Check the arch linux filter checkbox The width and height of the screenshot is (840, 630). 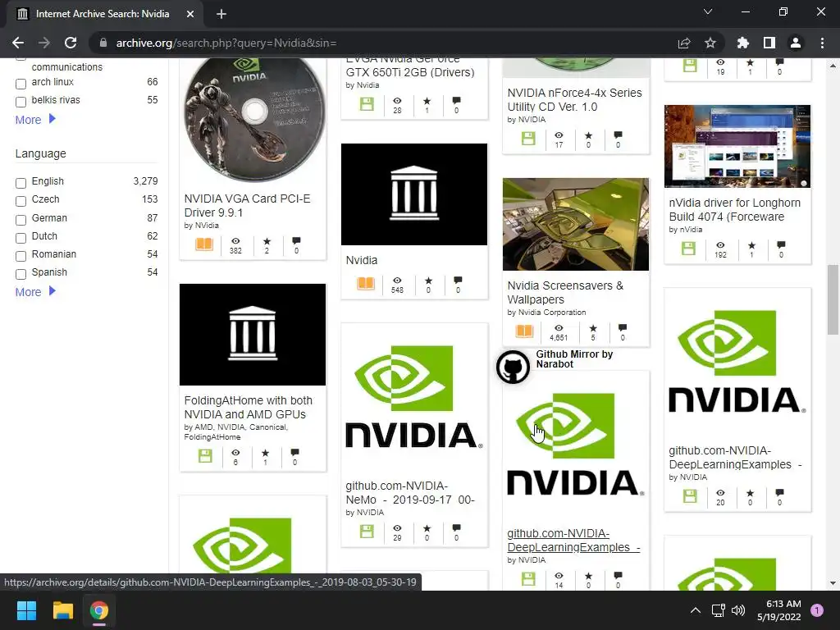coord(21,84)
